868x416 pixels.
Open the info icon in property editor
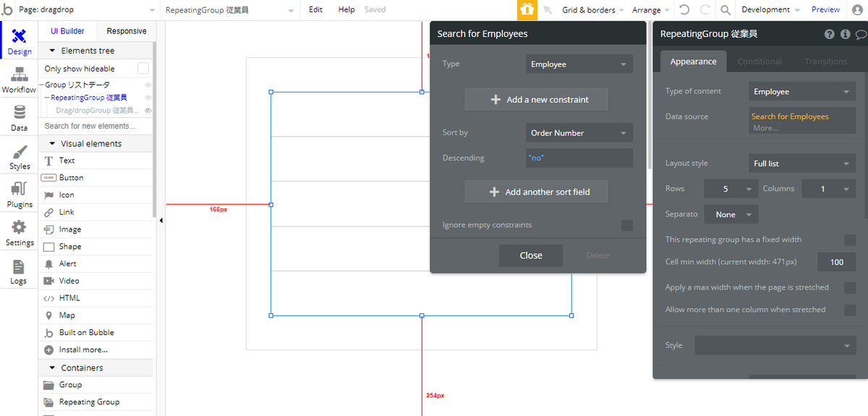coord(845,34)
